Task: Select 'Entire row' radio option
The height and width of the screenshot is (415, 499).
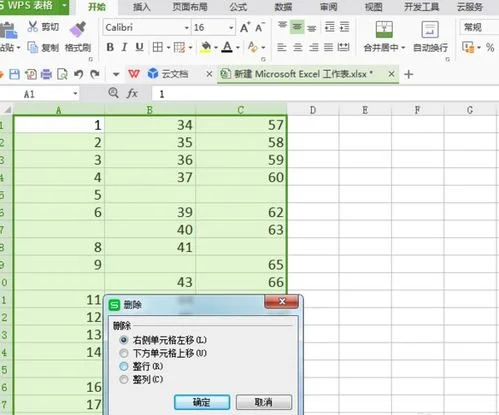Action: (124, 366)
